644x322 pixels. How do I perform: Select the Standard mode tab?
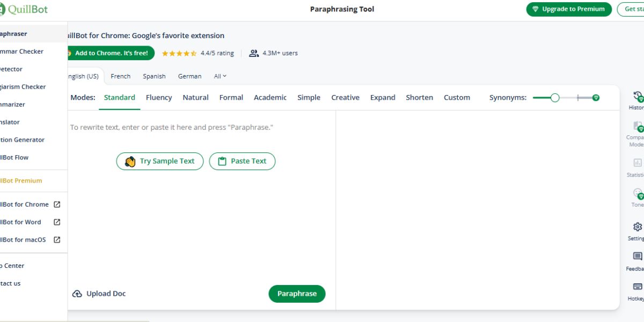(x=120, y=98)
